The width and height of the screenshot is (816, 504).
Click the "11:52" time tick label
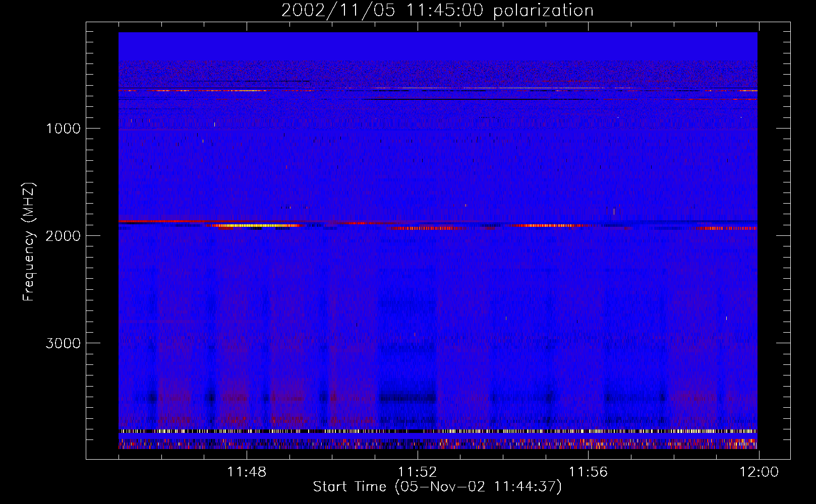coord(417,472)
